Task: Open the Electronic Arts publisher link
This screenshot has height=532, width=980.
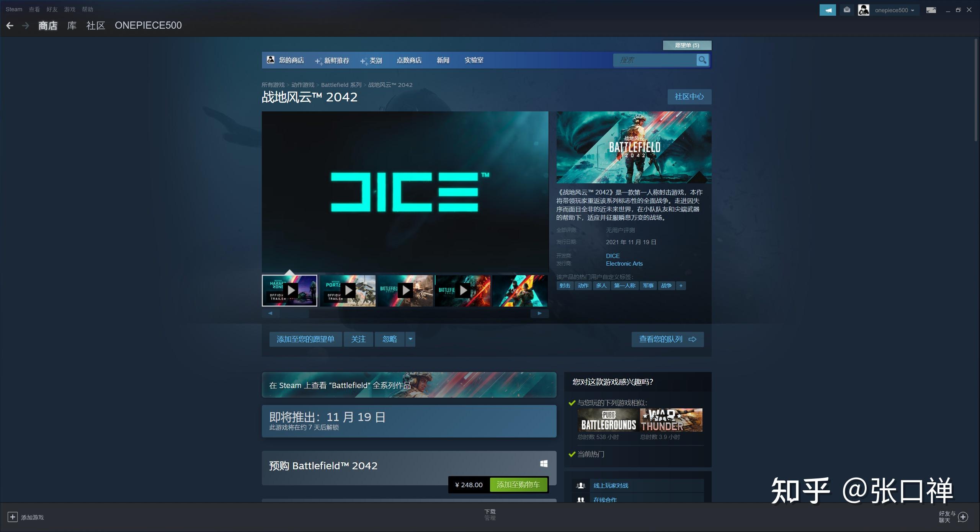Action: tap(624, 263)
